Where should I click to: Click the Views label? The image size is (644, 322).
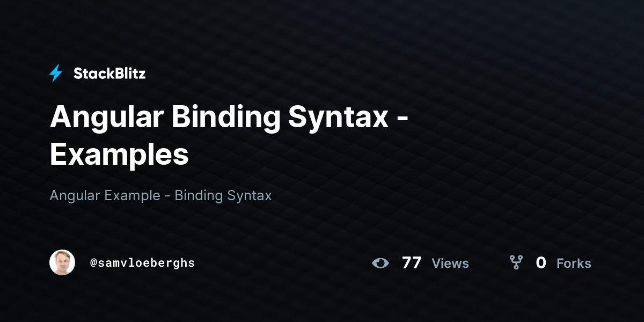point(450,264)
